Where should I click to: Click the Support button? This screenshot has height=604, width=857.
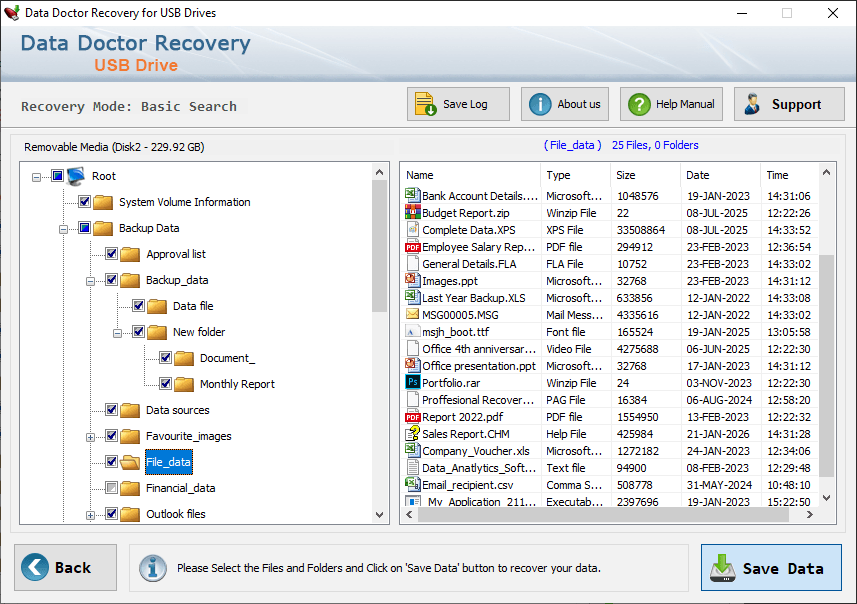[x=789, y=104]
